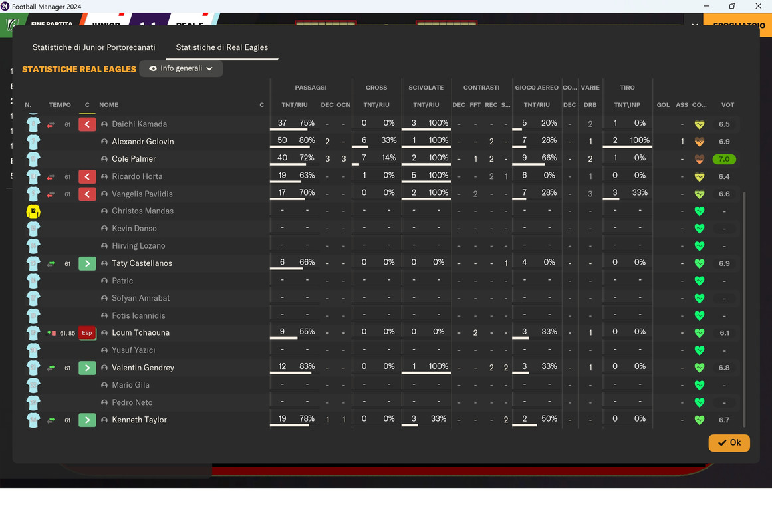Click the person icon beside Patric
Viewport: 772px width, 532px height.
pyautogui.click(x=104, y=281)
